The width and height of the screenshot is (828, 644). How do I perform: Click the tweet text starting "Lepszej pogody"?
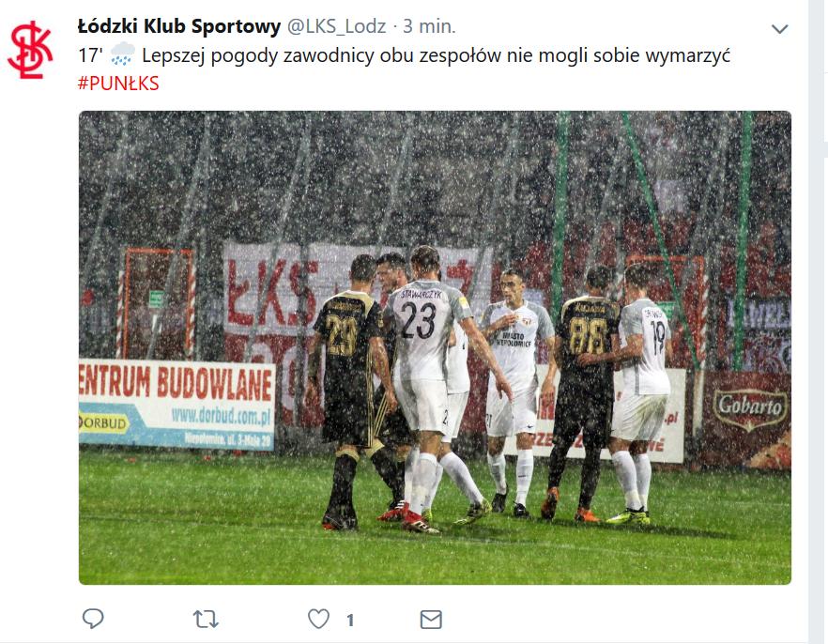pos(436,56)
